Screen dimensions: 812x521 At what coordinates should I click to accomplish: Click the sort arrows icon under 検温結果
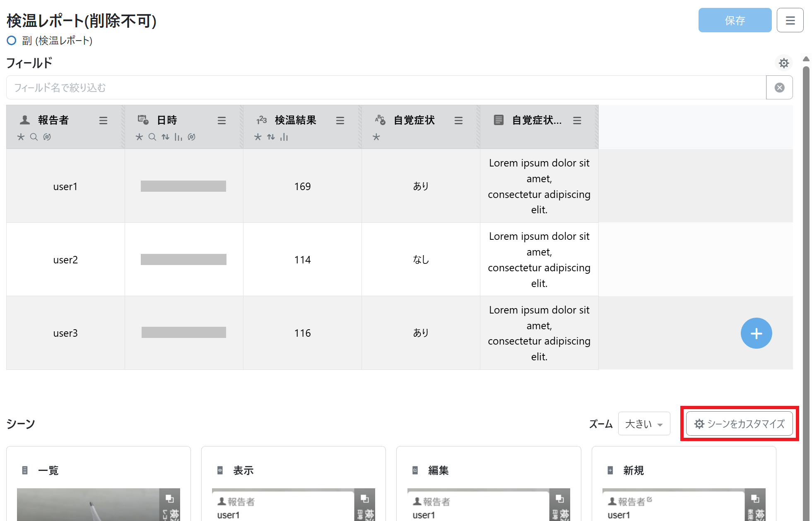point(271,137)
